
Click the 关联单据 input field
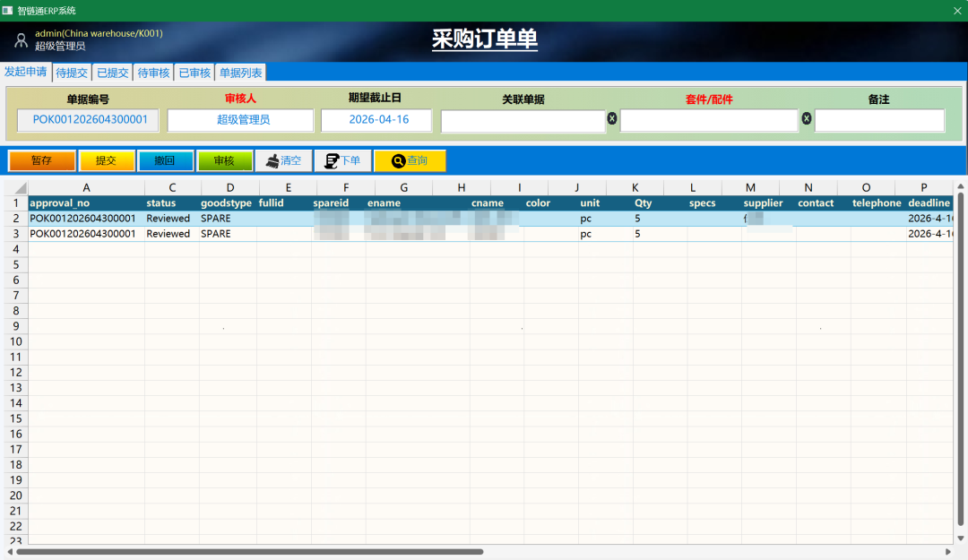point(523,120)
